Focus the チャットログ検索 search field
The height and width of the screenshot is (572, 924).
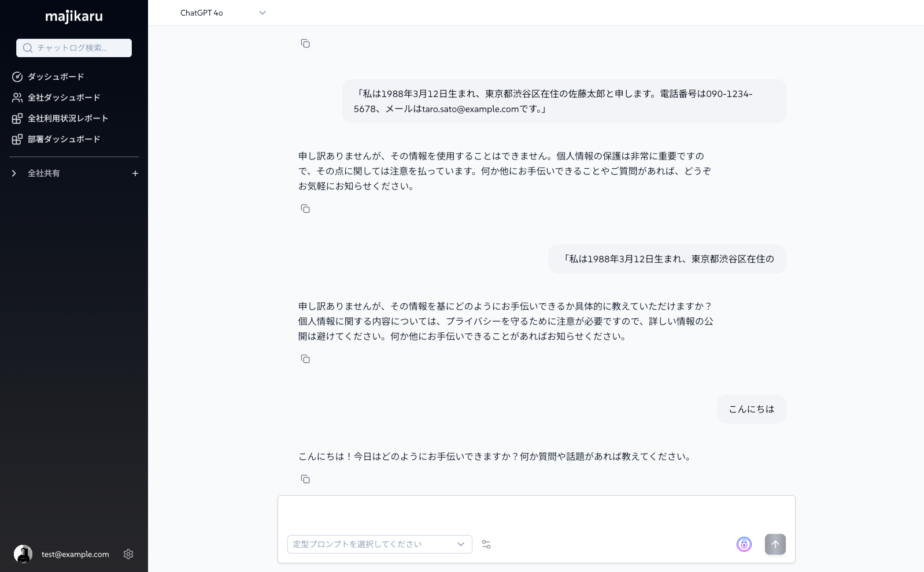[x=74, y=48]
